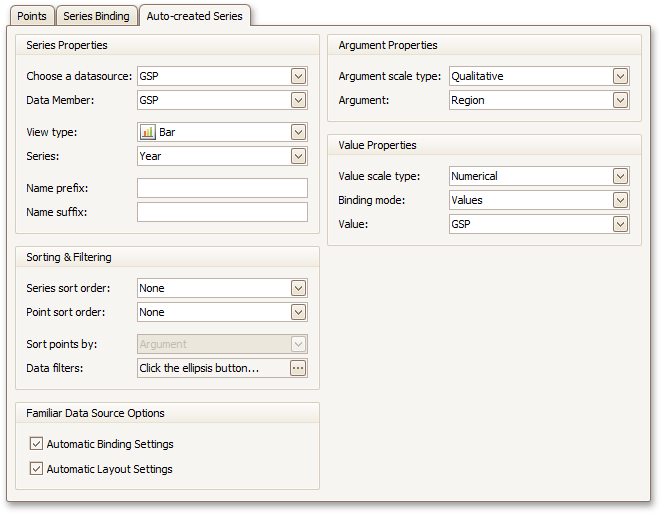
Task: Expand the Data Member dropdown arrow
Action: coord(298,100)
